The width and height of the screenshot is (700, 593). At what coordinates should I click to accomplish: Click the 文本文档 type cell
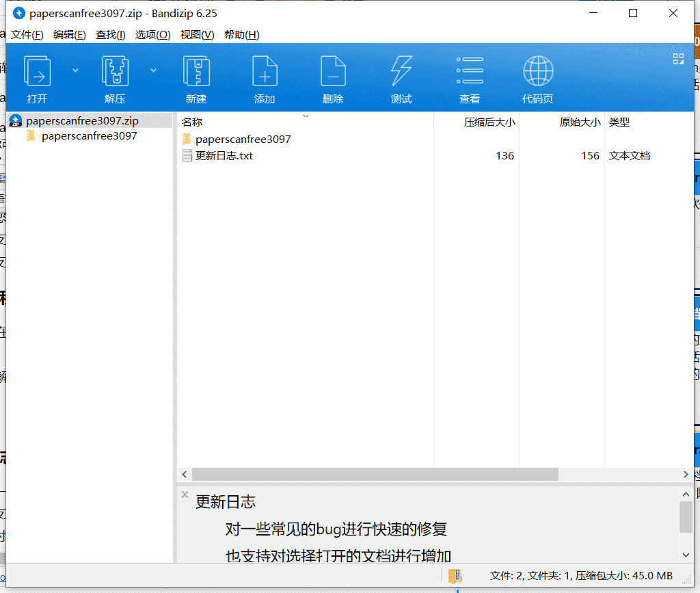pos(630,156)
